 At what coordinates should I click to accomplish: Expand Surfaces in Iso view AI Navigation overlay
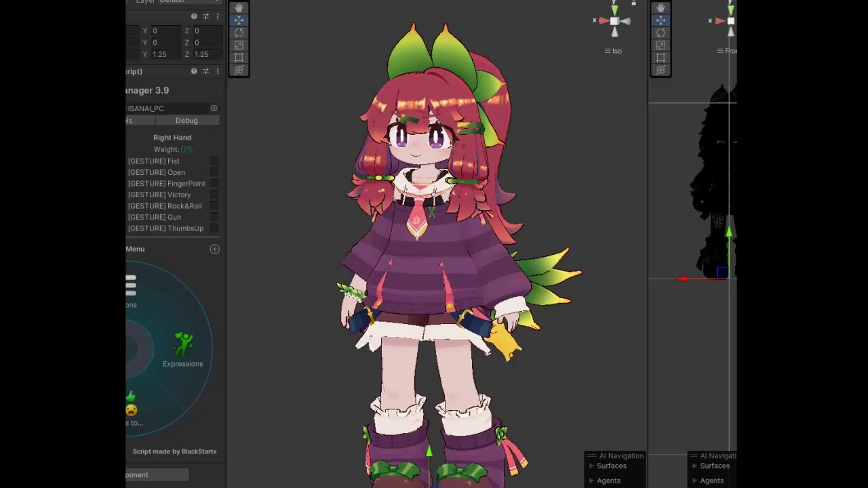591,466
